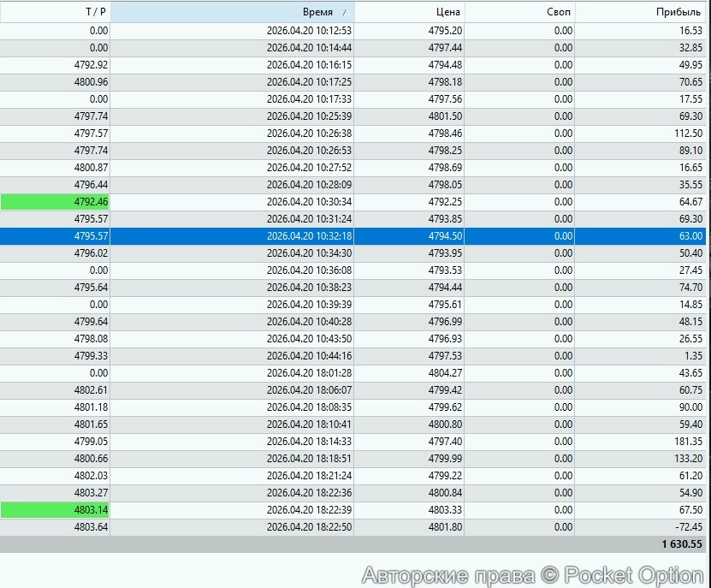Click the price cell 4804.27
This screenshot has width=711, height=588.
(x=444, y=373)
